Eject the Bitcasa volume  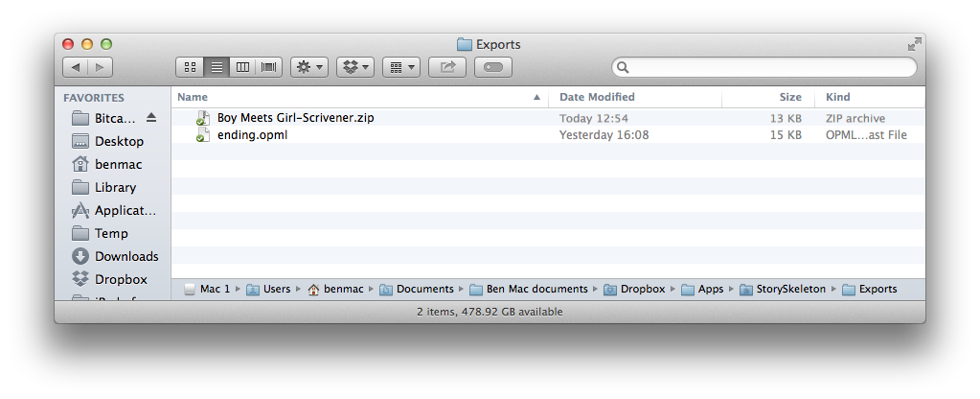tap(150, 118)
